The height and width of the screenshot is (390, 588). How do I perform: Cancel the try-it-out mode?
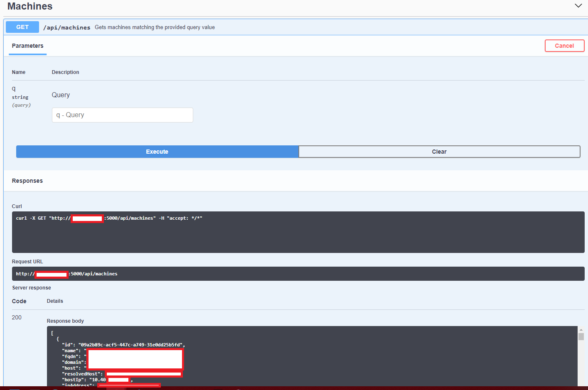(x=564, y=46)
